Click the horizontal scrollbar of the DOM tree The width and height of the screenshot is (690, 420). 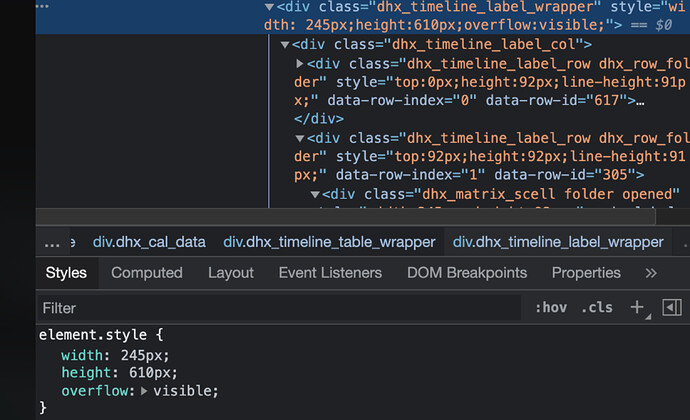coord(346,217)
